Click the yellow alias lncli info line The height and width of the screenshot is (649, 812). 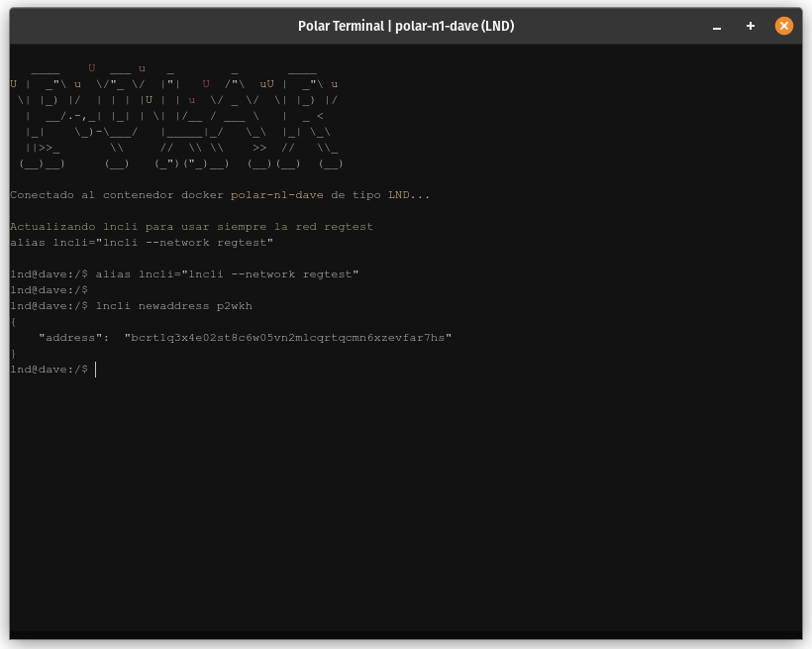click(x=142, y=243)
